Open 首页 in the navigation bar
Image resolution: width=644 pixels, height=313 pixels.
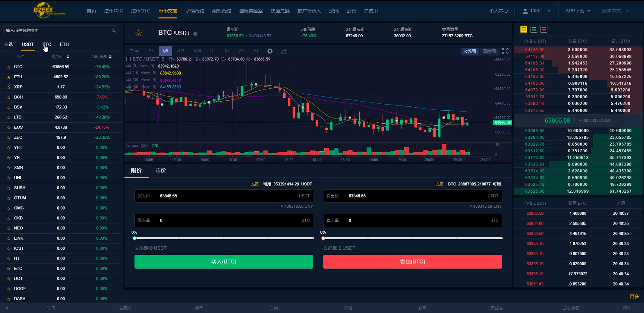tap(92, 11)
